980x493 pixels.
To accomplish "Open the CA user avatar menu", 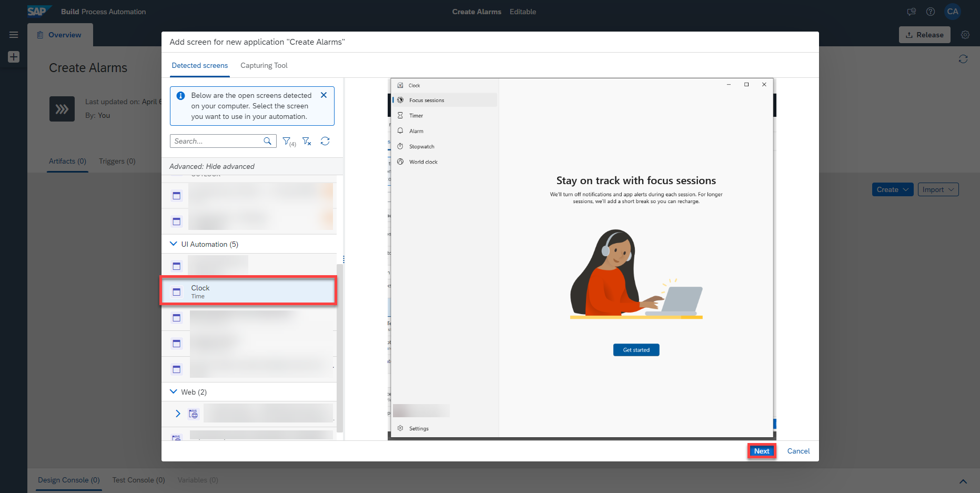I will tap(953, 12).
